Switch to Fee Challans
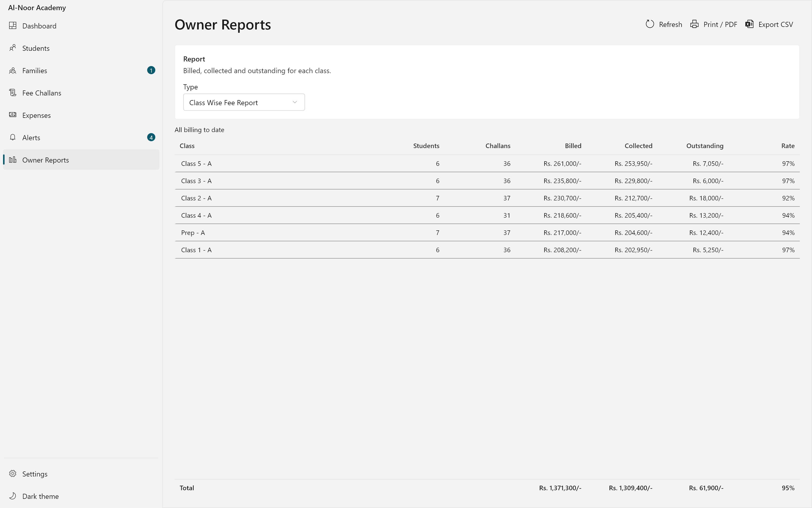This screenshot has height=508, width=812. click(81, 93)
